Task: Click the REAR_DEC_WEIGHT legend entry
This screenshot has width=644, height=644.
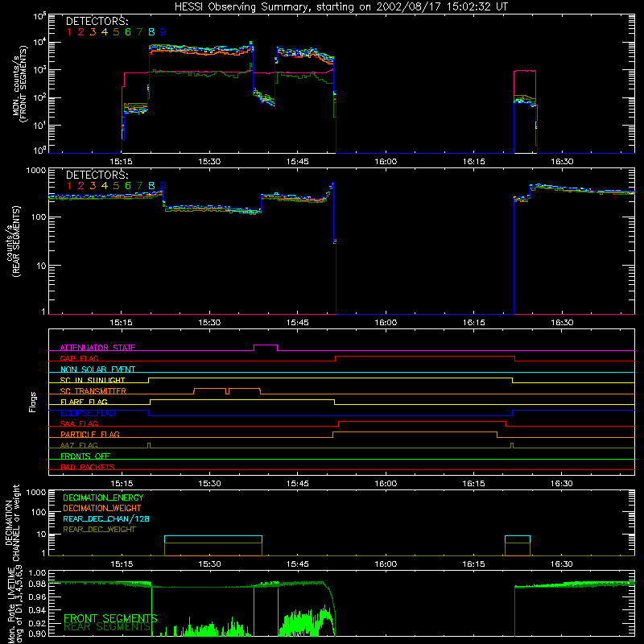Action: coord(99,530)
